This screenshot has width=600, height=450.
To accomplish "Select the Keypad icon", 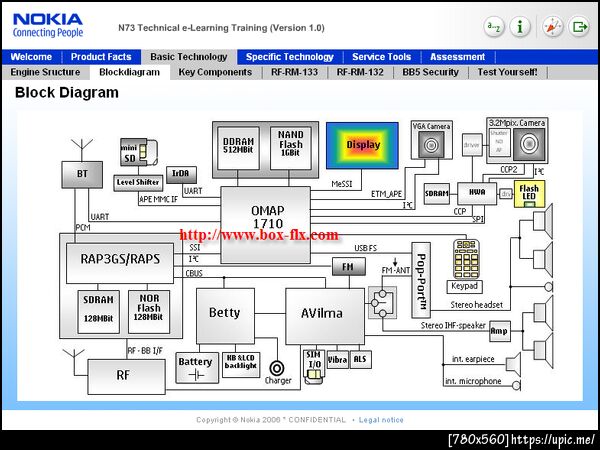I will click(x=465, y=259).
